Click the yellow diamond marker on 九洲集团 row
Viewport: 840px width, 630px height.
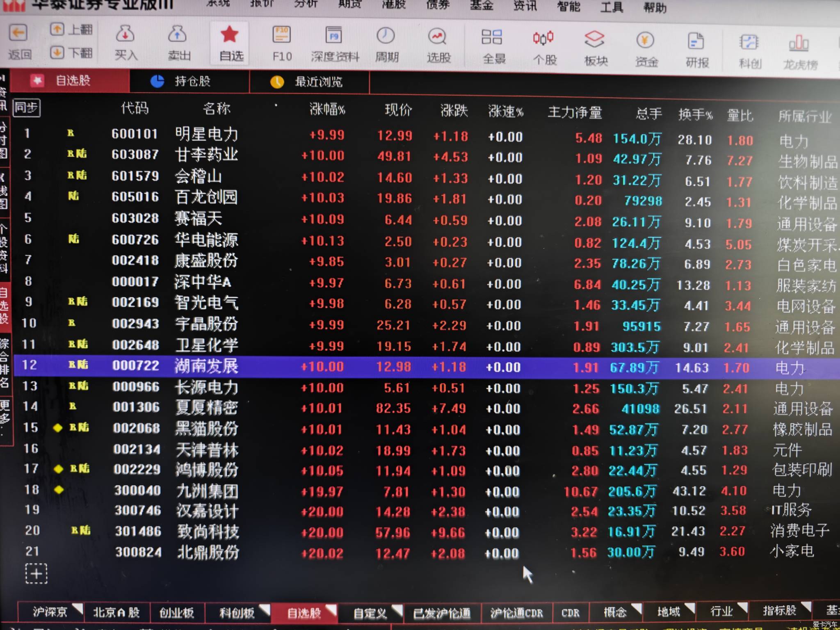(x=59, y=489)
